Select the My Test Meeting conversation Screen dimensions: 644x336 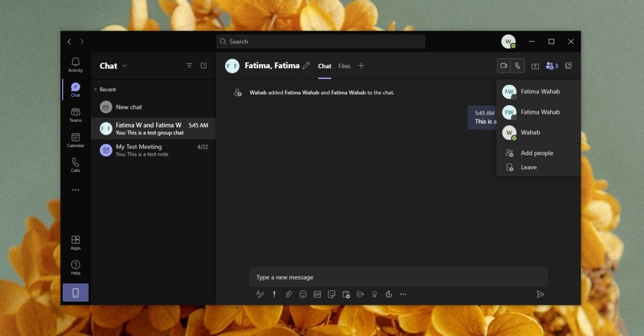pos(153,150)
